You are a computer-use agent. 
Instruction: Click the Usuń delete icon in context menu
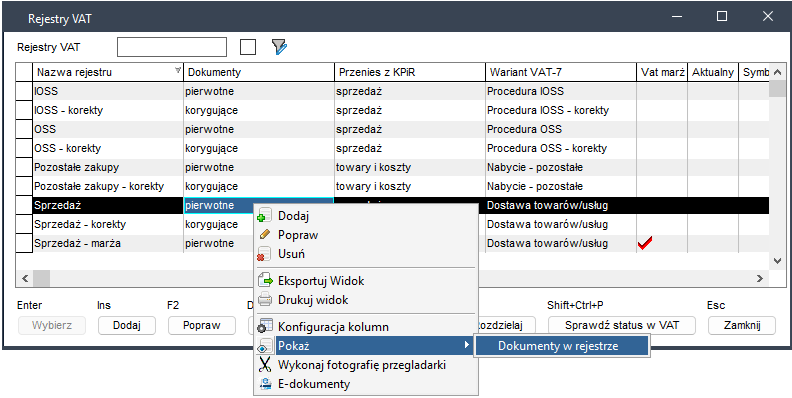(264, 254)
